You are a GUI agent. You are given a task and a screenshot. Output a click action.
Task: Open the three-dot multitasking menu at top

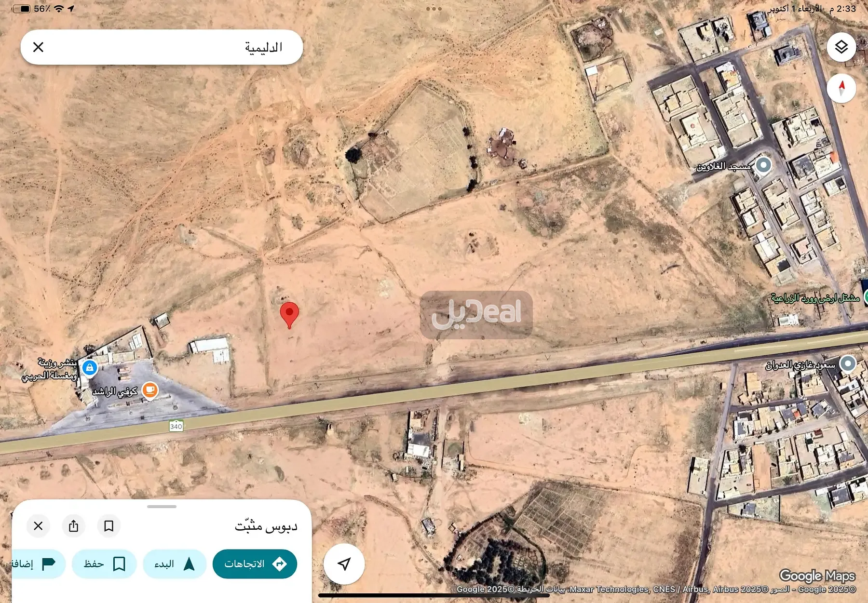point(434,9)
